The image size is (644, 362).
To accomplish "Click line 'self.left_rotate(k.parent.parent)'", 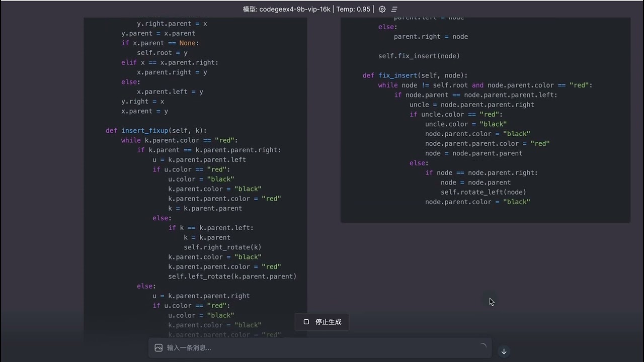I will tap(232, 276).
